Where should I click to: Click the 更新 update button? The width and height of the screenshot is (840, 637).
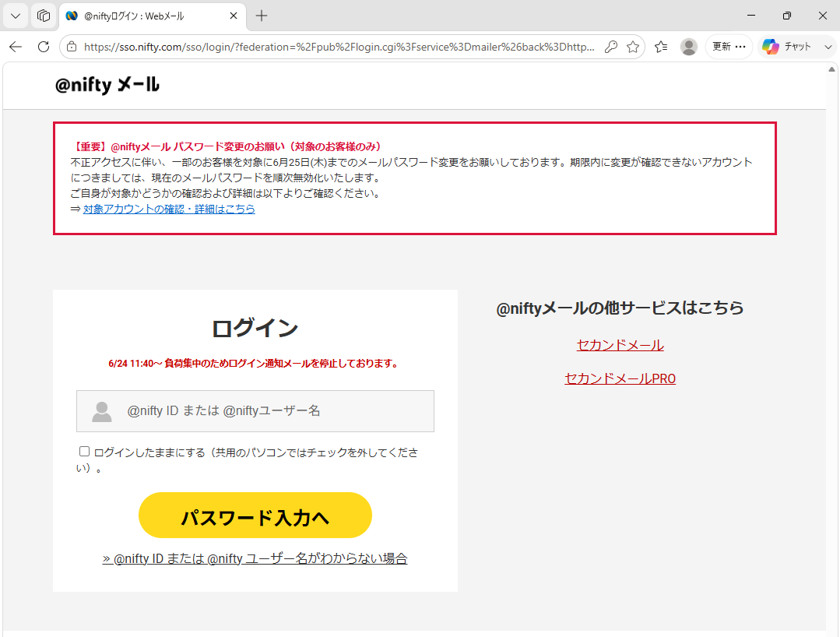(729, 47)
